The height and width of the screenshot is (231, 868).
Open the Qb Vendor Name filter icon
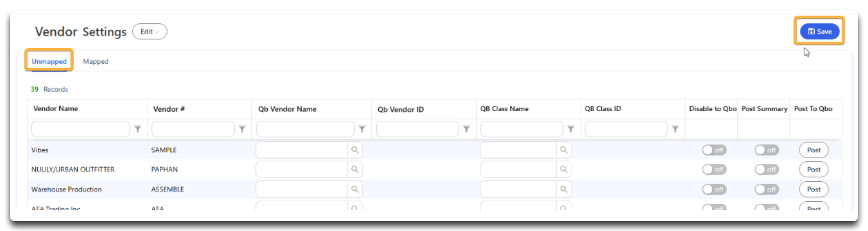pyautogui.click(x=362, y=129)
